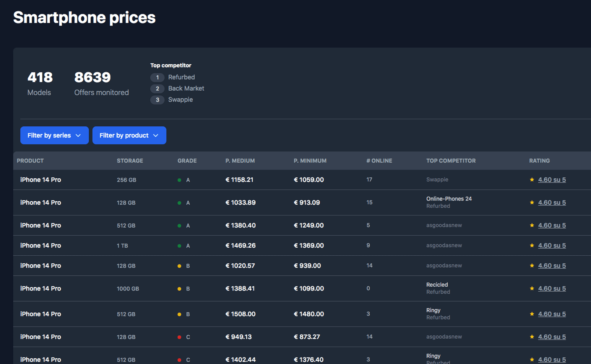Click badge number 1 beside Refurbed
Viewport: 591px width, 364px height.
(x=157, y=77)
